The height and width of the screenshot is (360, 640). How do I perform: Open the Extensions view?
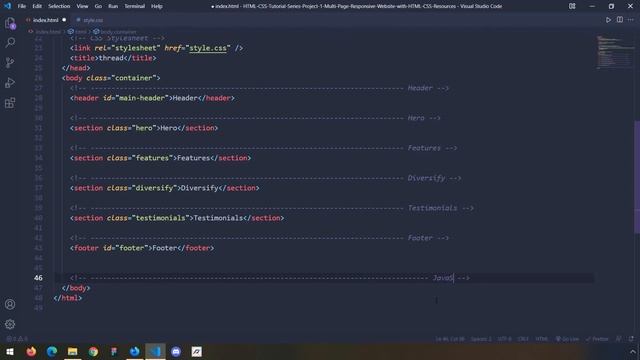point(10,102)
